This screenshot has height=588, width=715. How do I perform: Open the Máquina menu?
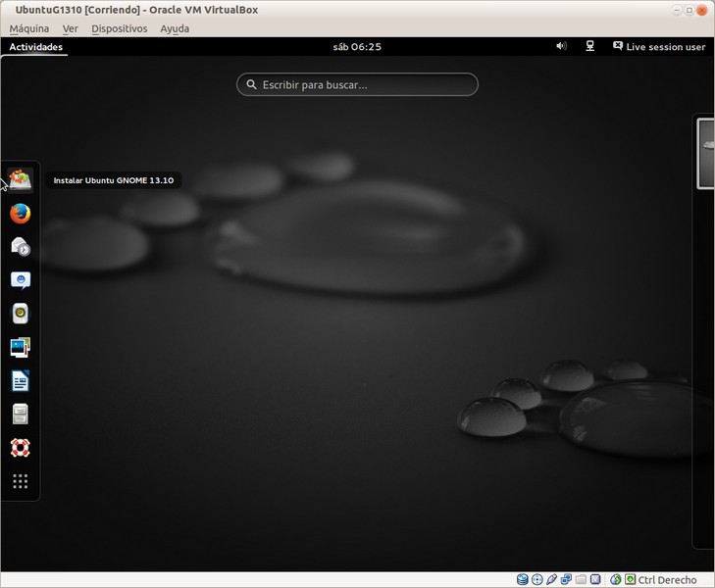(29, 28)
